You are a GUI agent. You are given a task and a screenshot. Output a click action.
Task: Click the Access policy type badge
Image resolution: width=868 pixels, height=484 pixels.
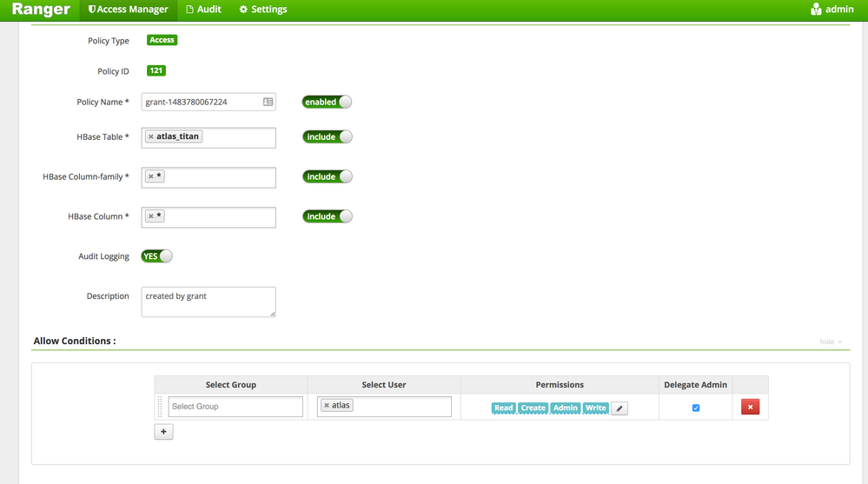[x=162, y=40]
